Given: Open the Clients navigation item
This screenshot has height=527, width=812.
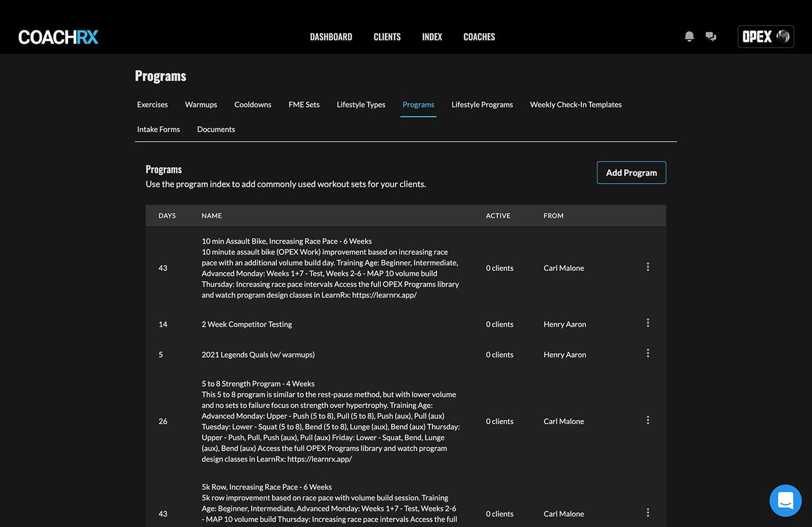Looking at the screenshot, I should 387,37.
